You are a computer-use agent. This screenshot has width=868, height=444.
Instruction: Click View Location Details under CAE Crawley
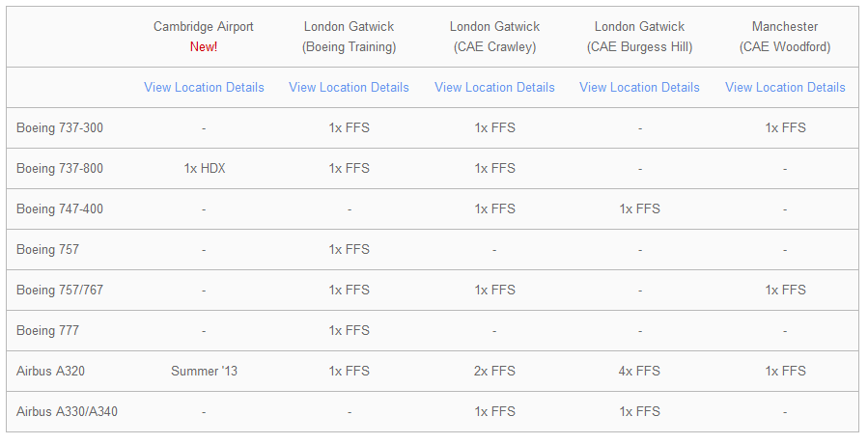pyautogui.click(x=494, y=87)
